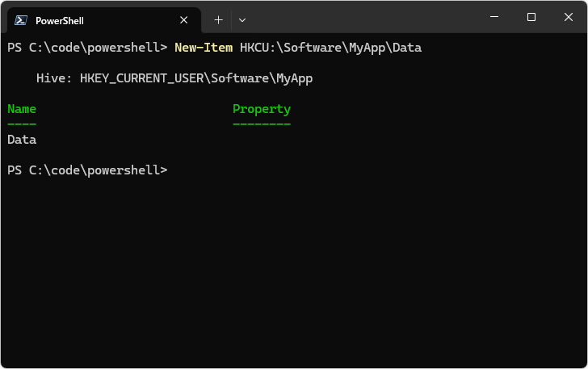This screenshot has height=369, width=588.
Task: Click the HKCU:\Software\MyApp\Data path argument
Action: 331,48
